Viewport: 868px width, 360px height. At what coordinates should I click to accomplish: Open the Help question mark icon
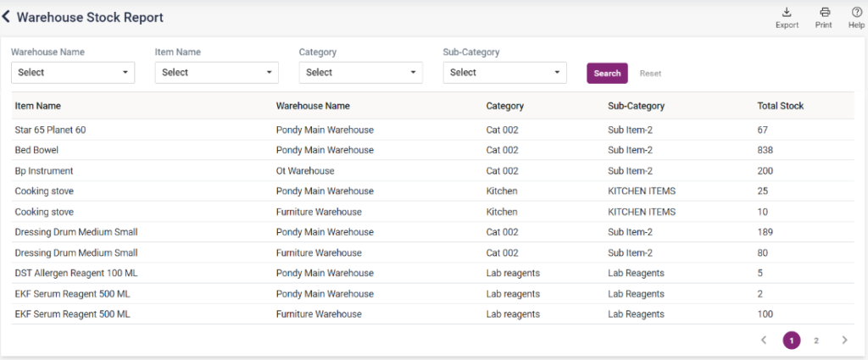[x=856, y=12]
